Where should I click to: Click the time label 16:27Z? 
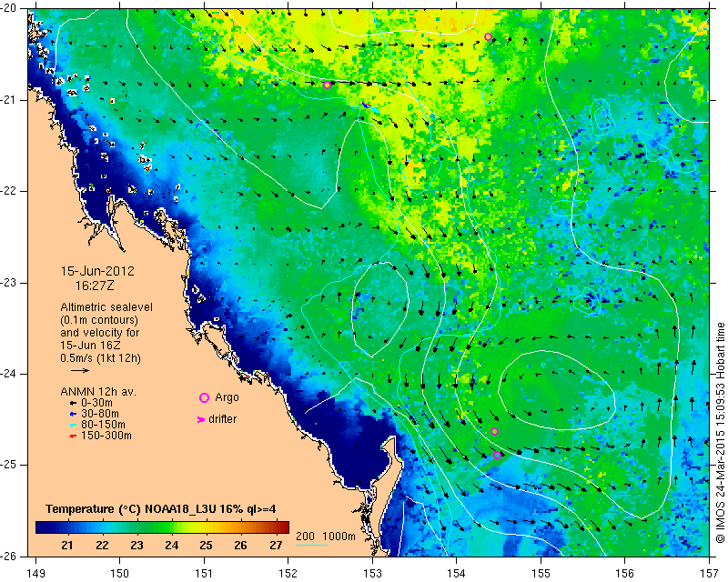pyautogui.click(x=95, y=286)
